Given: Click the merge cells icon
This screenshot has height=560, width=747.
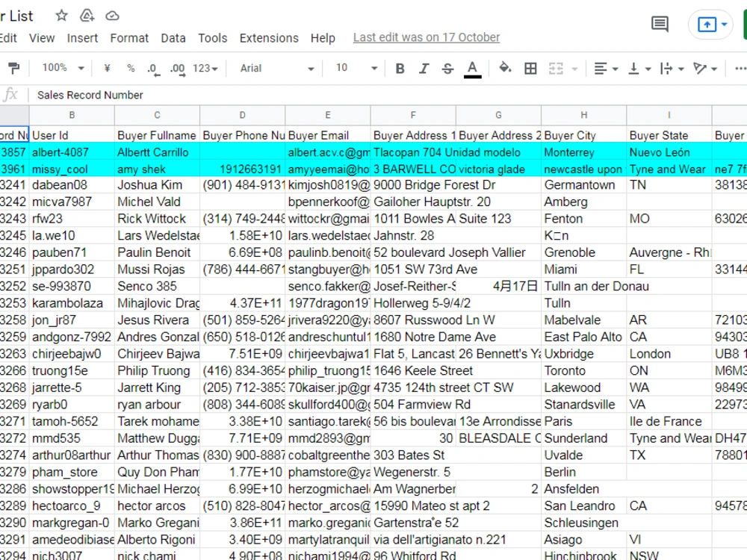Looking at the screenshot, I should [x=556, y=69].
